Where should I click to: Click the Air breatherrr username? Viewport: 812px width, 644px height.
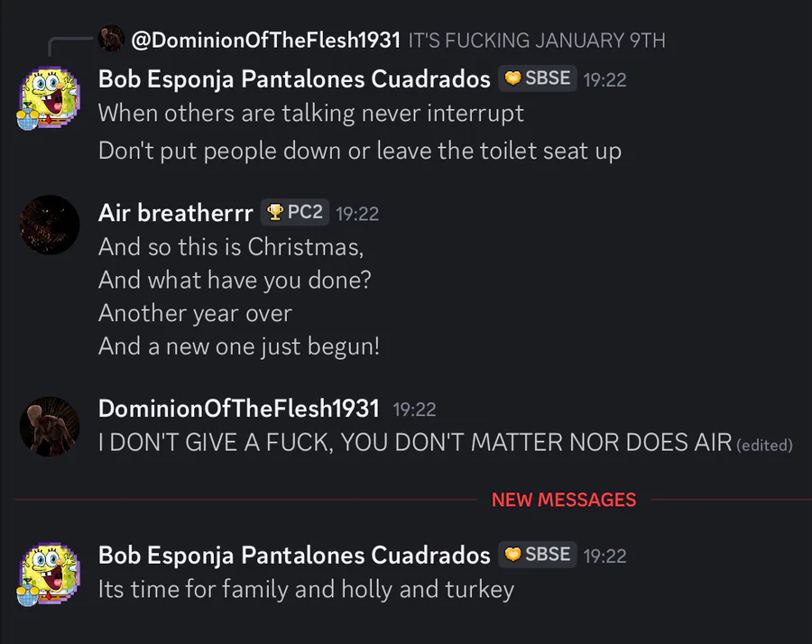point(175,213)
